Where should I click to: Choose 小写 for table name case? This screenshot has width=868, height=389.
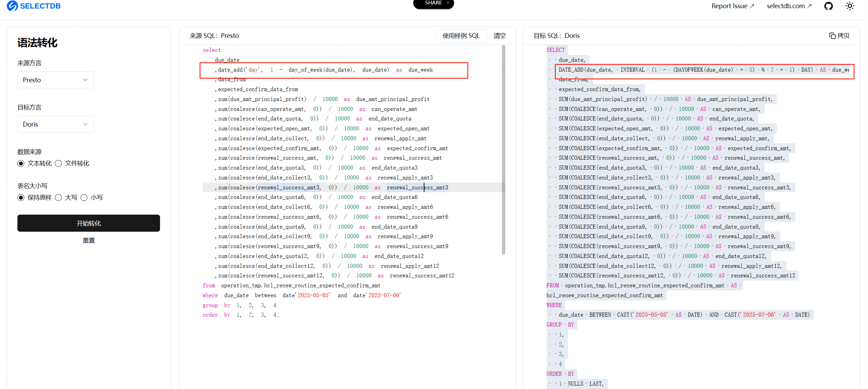tap(84, 198)
